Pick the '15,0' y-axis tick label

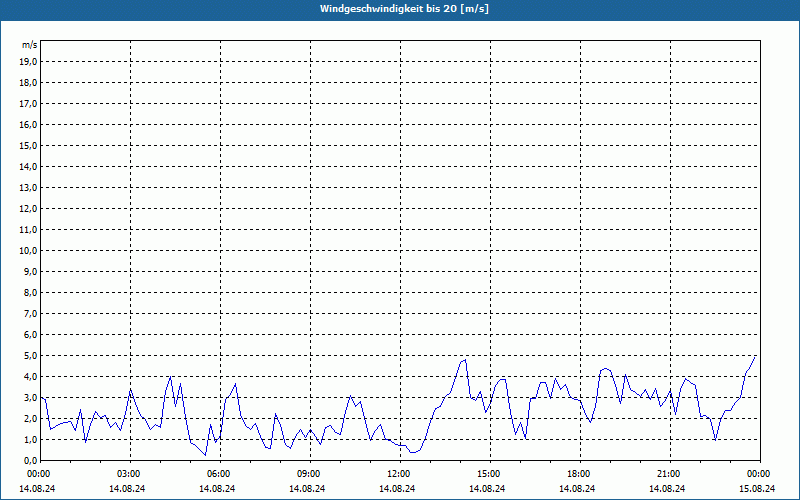pos(28,145)
